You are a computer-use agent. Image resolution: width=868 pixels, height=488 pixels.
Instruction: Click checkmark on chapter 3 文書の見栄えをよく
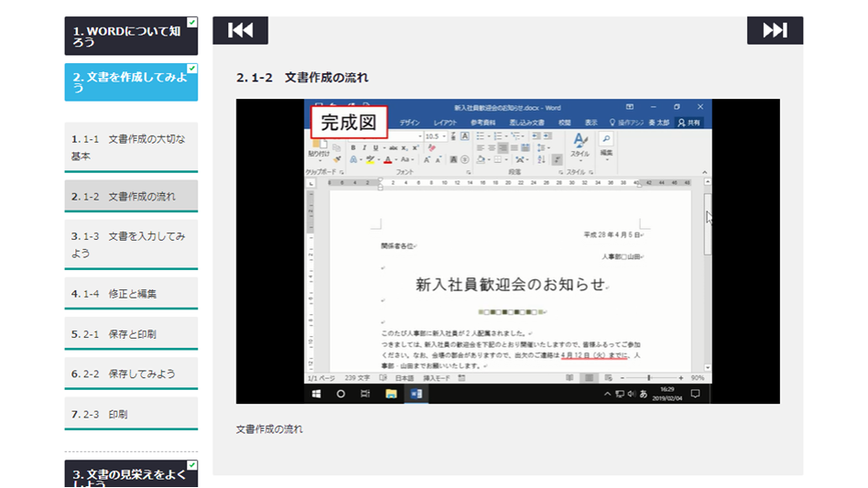pyautogui.click(x=192, y=465)
